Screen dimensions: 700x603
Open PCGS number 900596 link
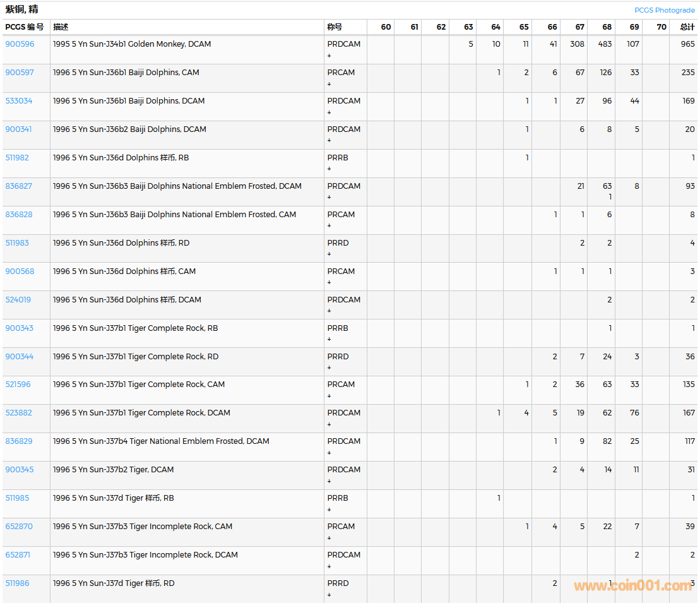point(20,44)
